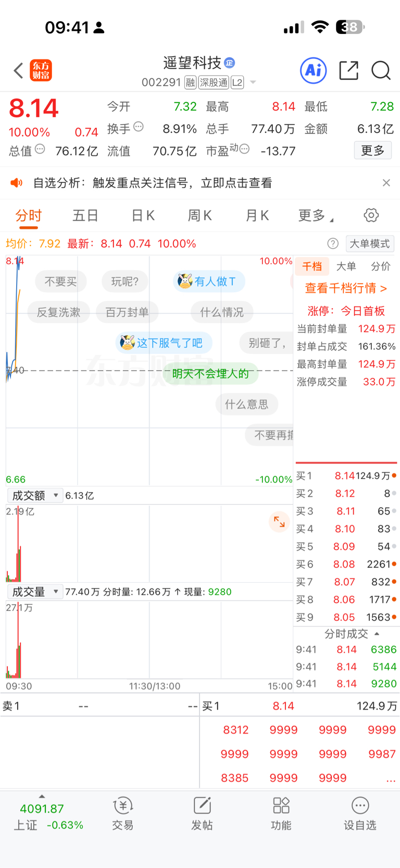The width and height of the screenshot is (400, 868).
Task: Select the 买2 8.12 order row
Action: pos(346,493)
